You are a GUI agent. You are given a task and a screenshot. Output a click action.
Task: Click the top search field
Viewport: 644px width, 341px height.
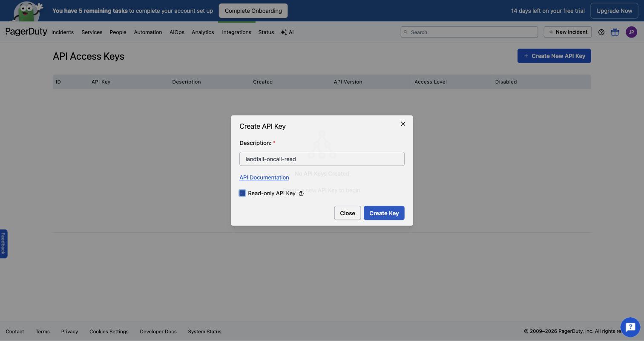click(x=469, y=32)
